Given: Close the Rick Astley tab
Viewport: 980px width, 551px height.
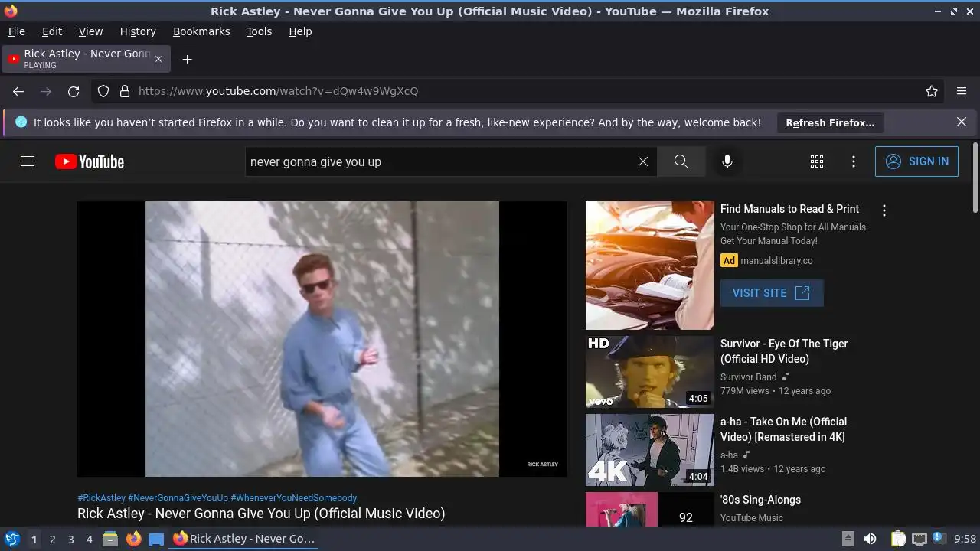Looking at the screenshot, I should pos(158,59).
